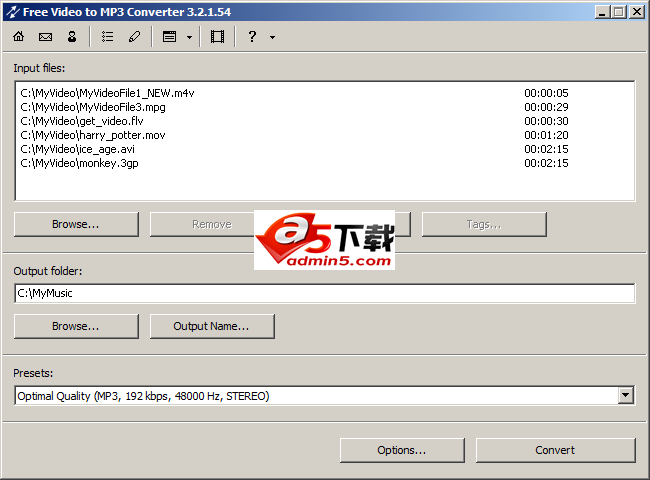Viewport: 650px width, 480px height.
Task: Open the Presets combo box
Action: point(325,396)
